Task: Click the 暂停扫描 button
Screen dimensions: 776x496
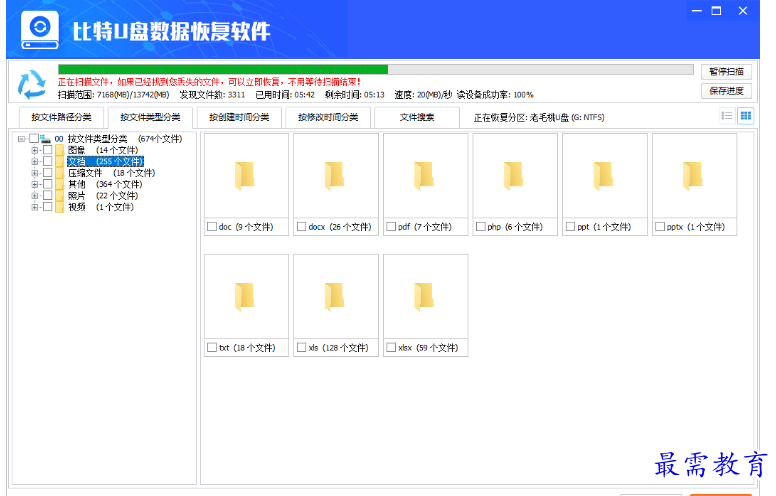Action: click(726, 72)
